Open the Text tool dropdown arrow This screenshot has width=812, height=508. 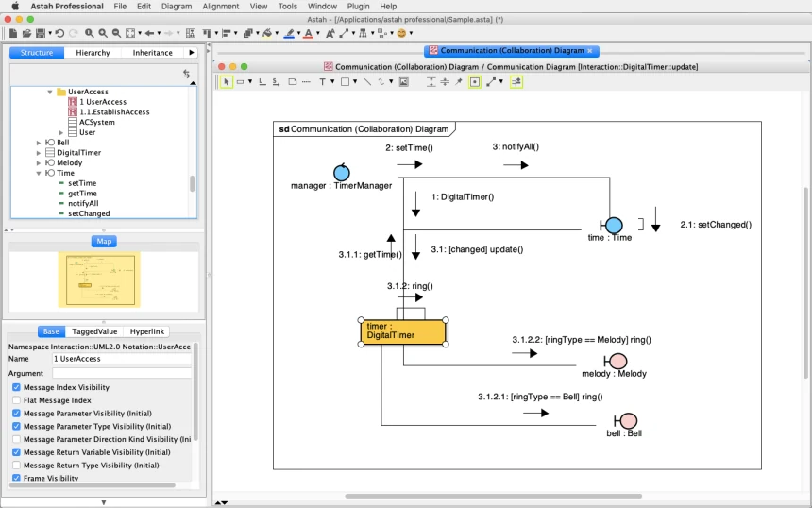pyautogui.click(x=332, y=82)
